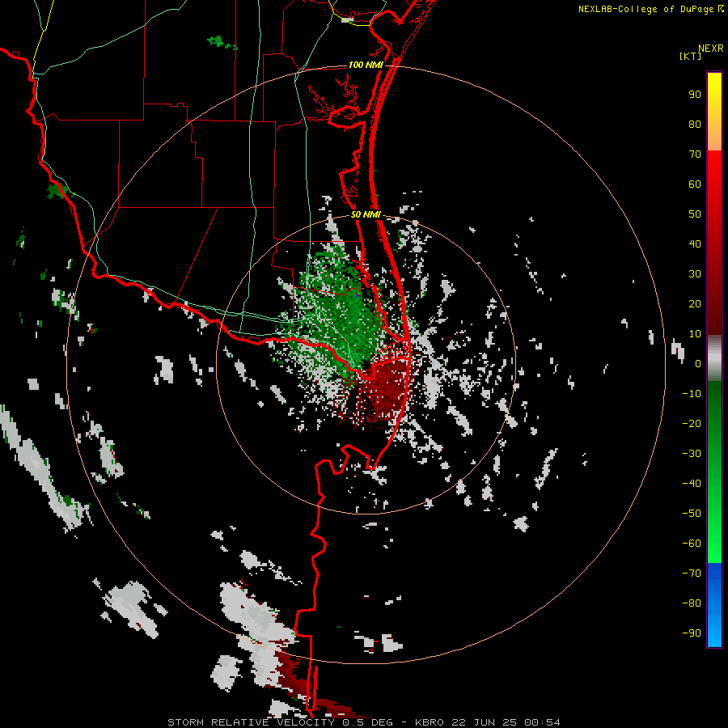This screenshot has height=728, width=728.
Task: Click the '100 NMI' range ring label
Action: point(366,65)
